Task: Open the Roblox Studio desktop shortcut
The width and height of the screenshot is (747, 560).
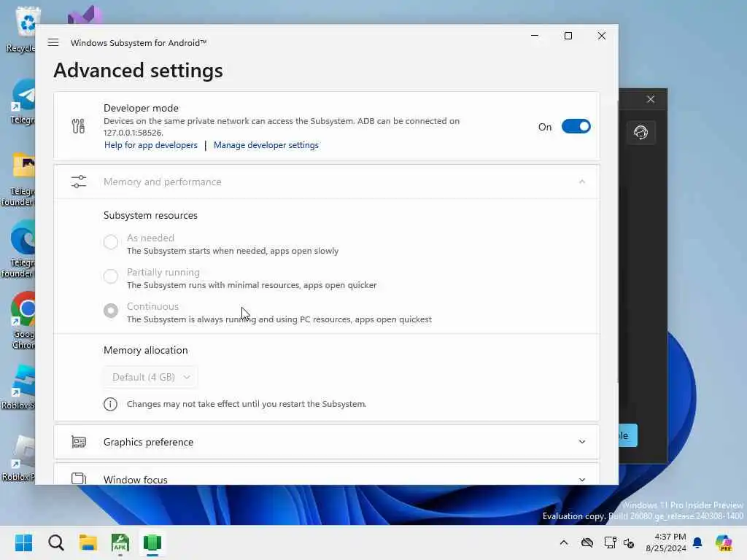Action: pyautogui.click(x=19, y=386)
